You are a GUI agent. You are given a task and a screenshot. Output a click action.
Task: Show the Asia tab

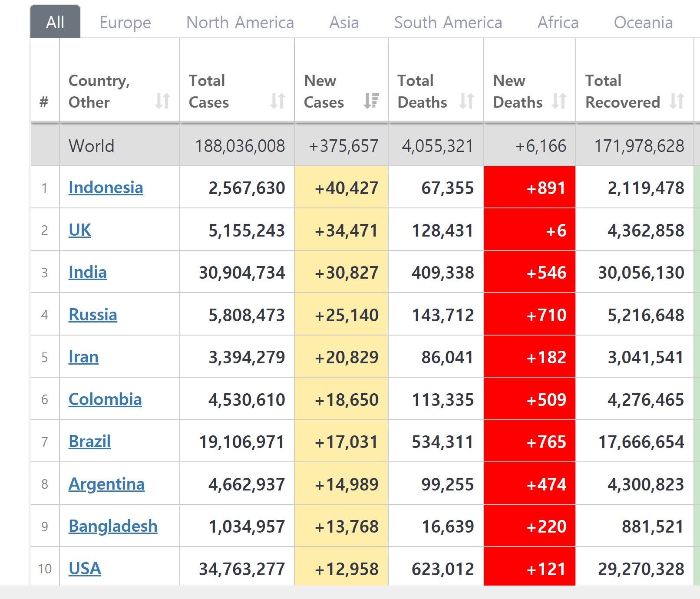point(344,22)
